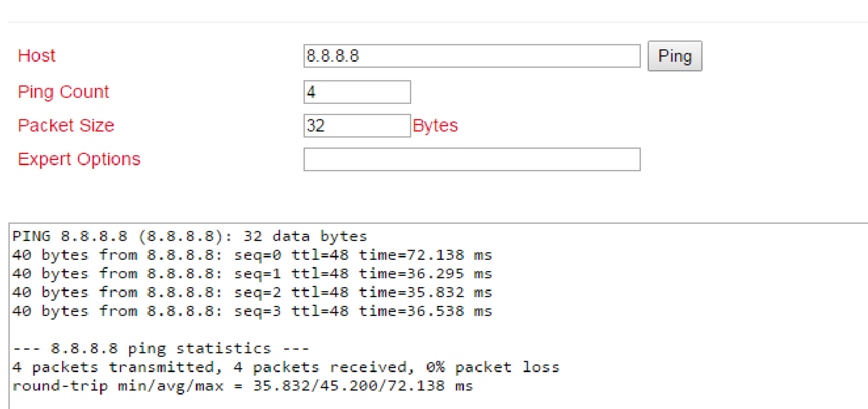Focus the empty Expert Options field

[x=472, y=159]
